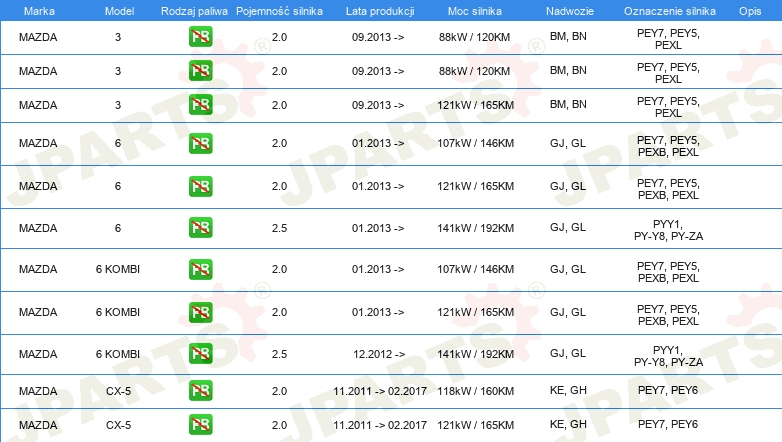Click the Pojemność silnika column header
782x442 pixels.
279,11
